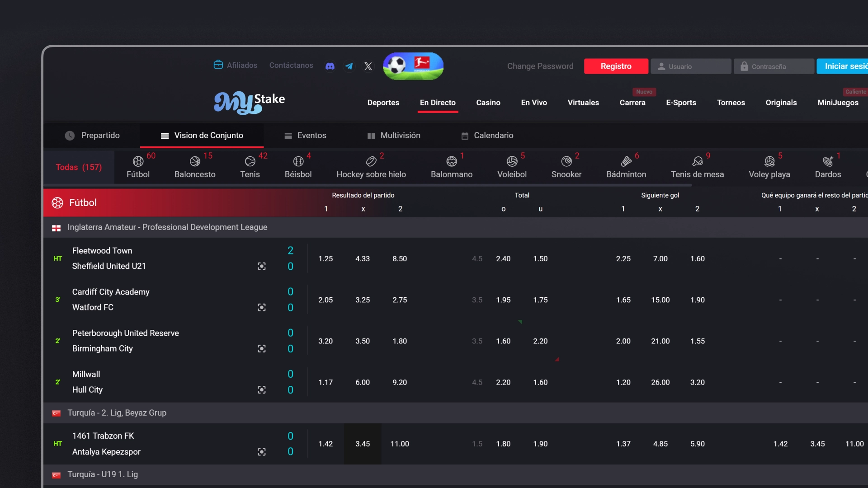Focus the Contraseña input field
Viewport: 868px width, 488px height.
pyautogui.click(x=774, y=66)
